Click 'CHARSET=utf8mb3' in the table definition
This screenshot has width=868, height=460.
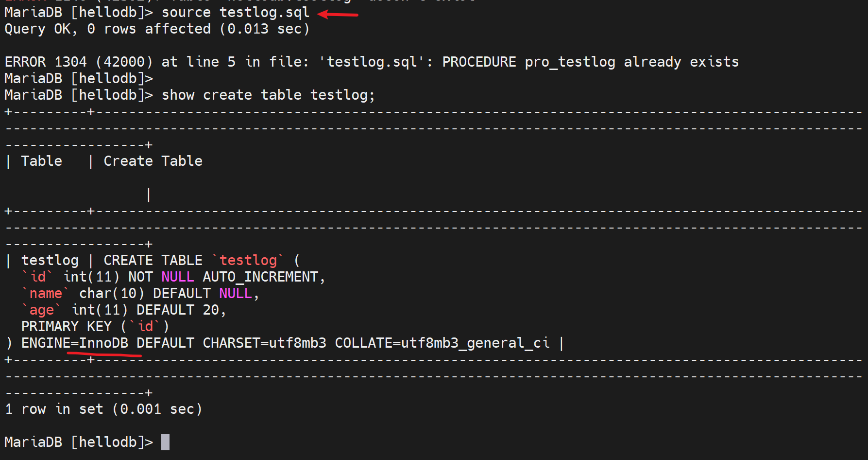click(264, 343)
